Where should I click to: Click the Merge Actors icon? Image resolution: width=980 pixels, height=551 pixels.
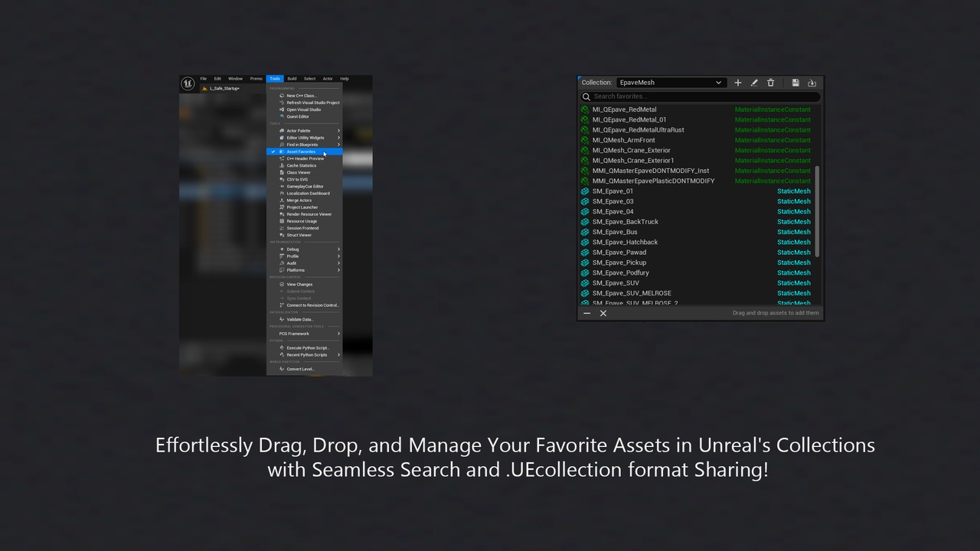click(x=282, y=201)
